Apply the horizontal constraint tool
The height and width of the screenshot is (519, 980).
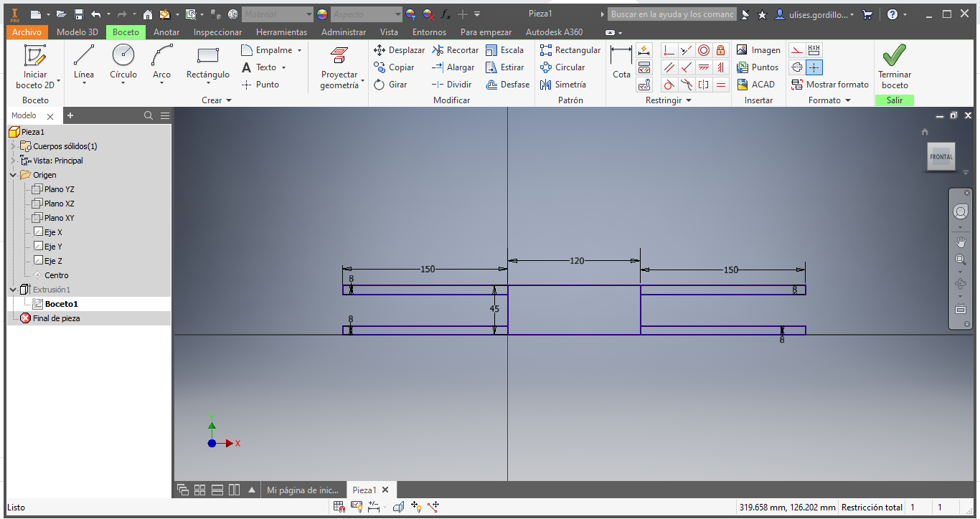tap(704, 67)
